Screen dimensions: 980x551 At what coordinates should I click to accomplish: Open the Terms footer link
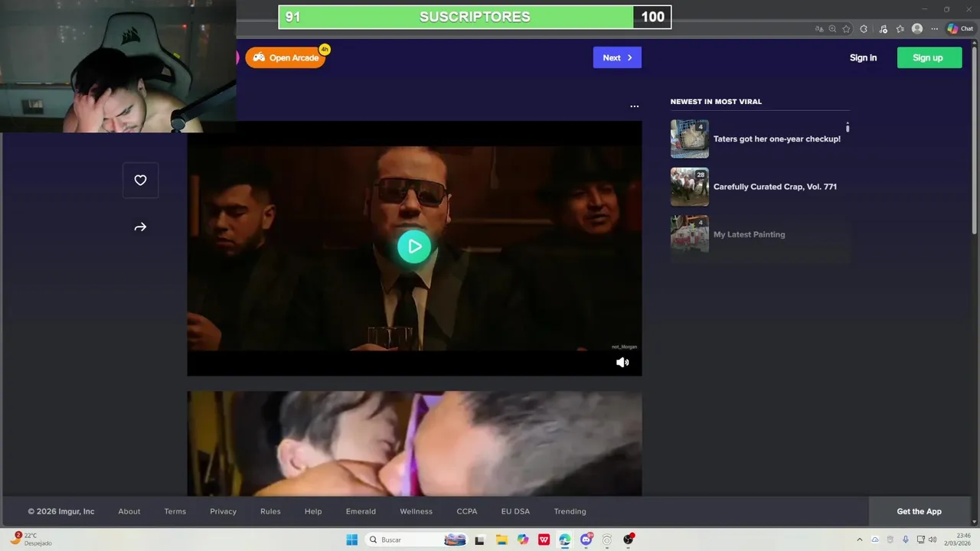(x=175, y=511)
